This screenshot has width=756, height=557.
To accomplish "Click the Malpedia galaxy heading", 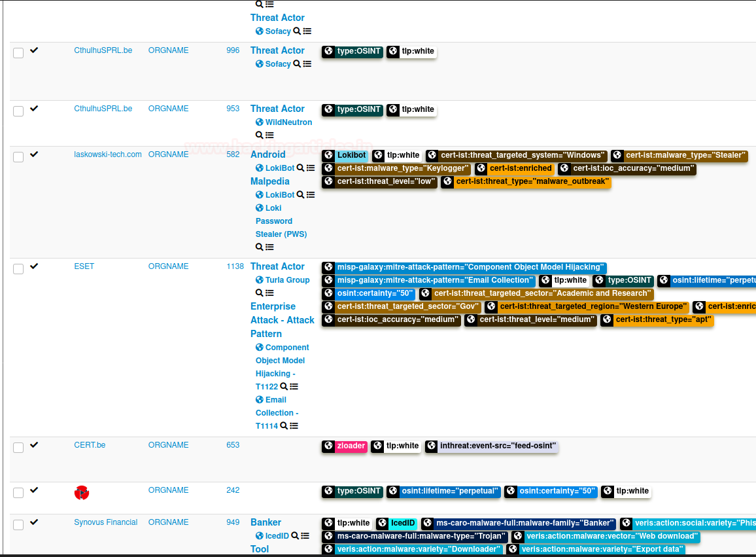I will pos(270,181).
